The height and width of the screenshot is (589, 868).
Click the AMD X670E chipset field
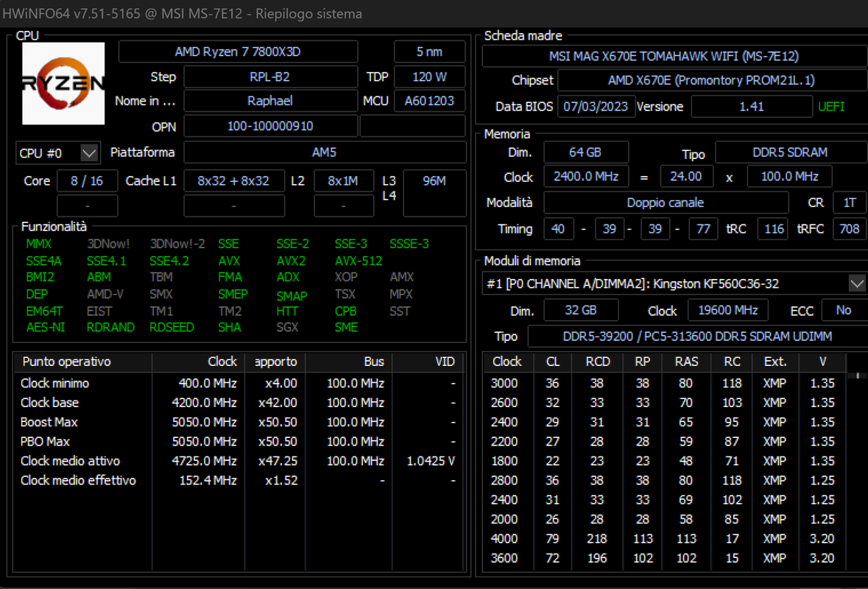711,80
